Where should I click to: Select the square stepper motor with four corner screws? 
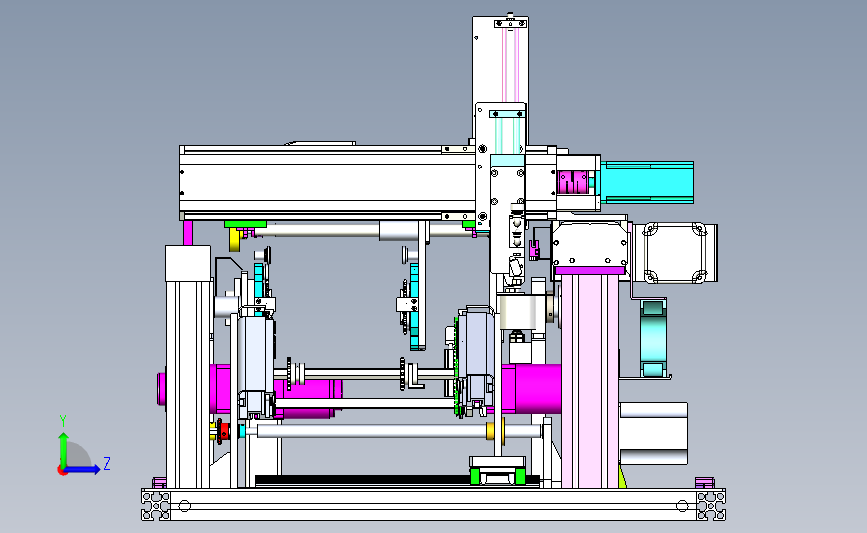675,253
